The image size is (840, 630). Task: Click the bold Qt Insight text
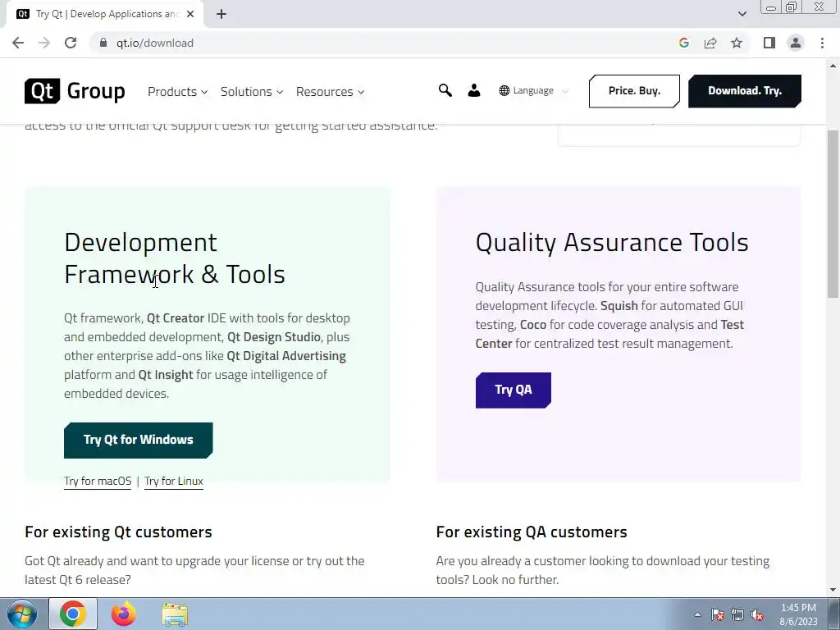166,374
